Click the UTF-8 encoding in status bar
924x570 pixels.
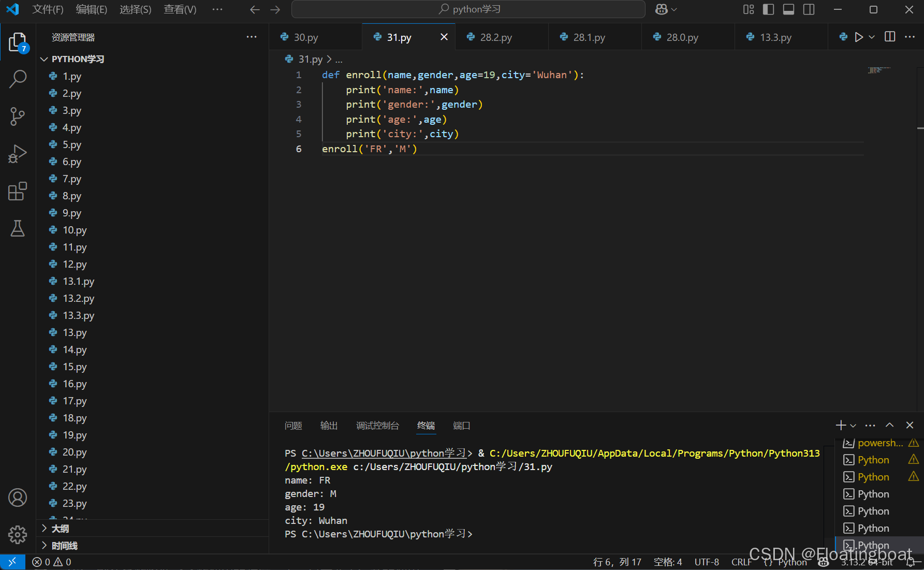707,562
